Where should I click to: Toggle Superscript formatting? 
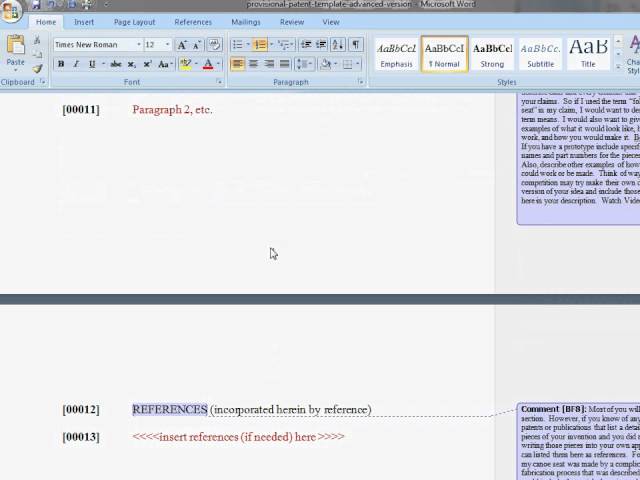[148, 64]
